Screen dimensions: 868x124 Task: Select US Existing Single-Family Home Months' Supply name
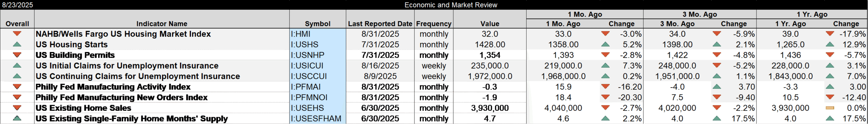coord(132,119)
